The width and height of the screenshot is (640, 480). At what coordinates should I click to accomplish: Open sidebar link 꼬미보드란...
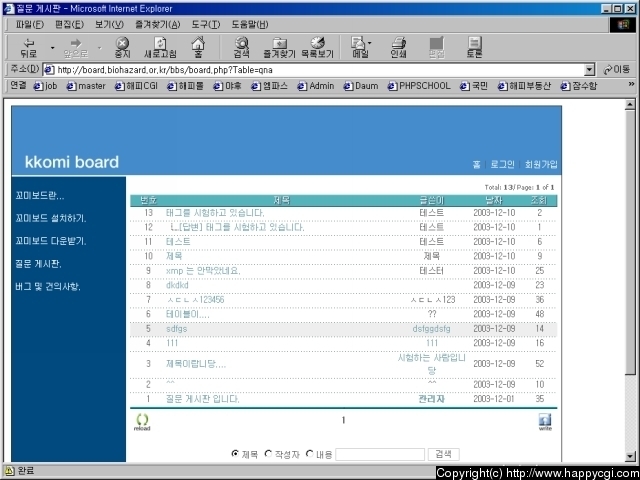[x=40, y=196]
